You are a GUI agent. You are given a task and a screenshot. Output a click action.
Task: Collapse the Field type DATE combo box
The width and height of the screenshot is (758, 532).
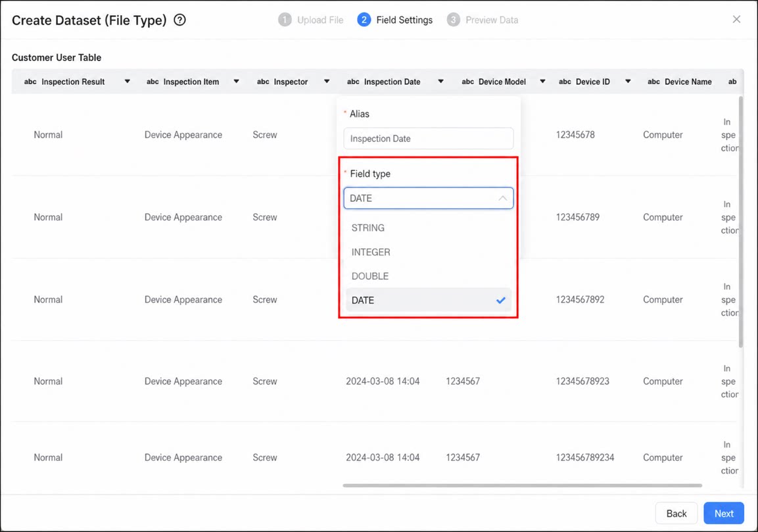point(429,199)
